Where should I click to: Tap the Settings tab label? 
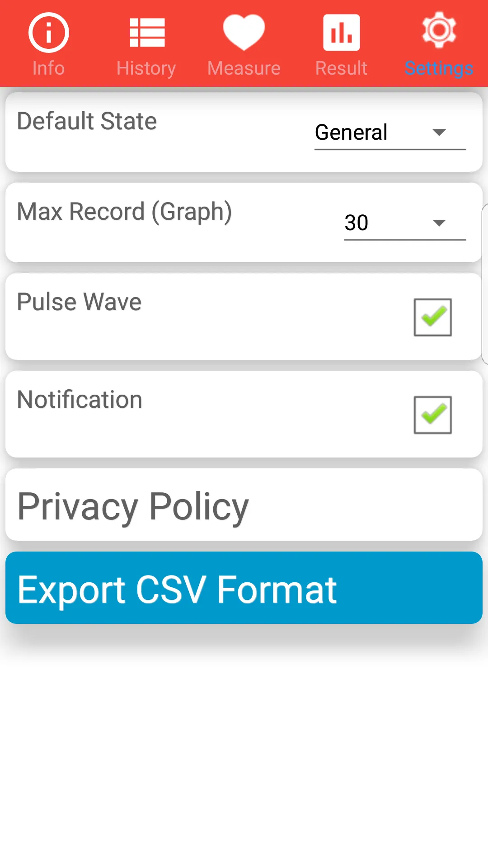click(439, 68)
